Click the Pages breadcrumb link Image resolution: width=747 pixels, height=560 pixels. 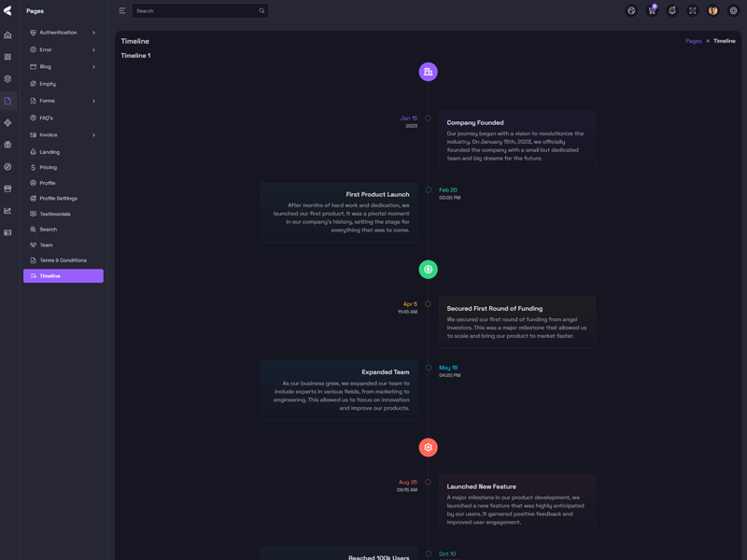pyautogui.click(x=693, y=41)
